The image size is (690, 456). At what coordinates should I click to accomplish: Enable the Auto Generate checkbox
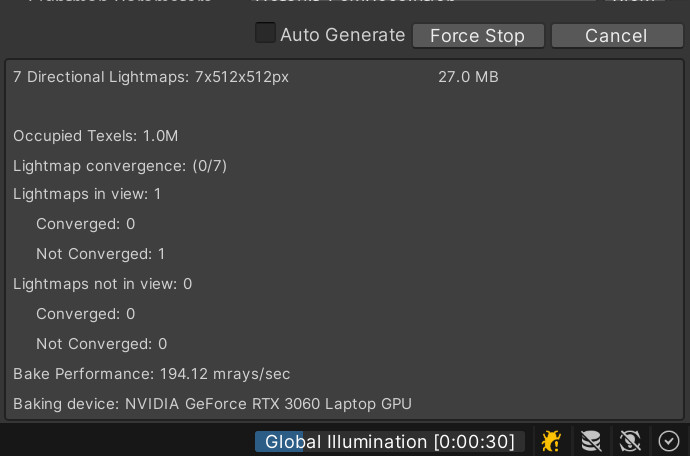[x=265, y=33]
